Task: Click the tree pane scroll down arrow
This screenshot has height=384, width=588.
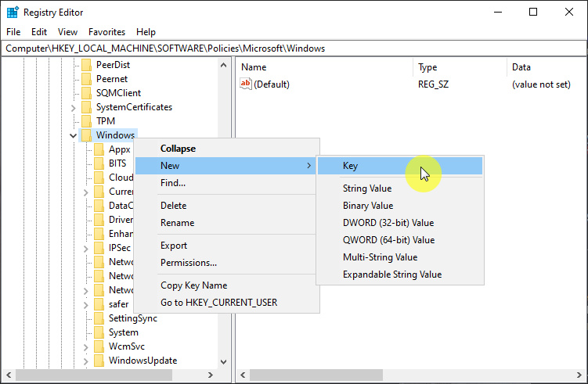Action: point(224,362)
